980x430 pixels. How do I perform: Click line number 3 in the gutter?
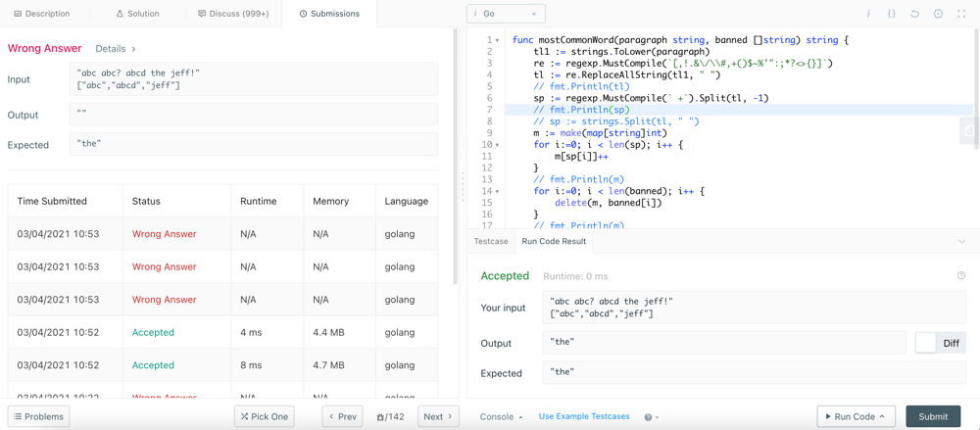click(490, 63)
